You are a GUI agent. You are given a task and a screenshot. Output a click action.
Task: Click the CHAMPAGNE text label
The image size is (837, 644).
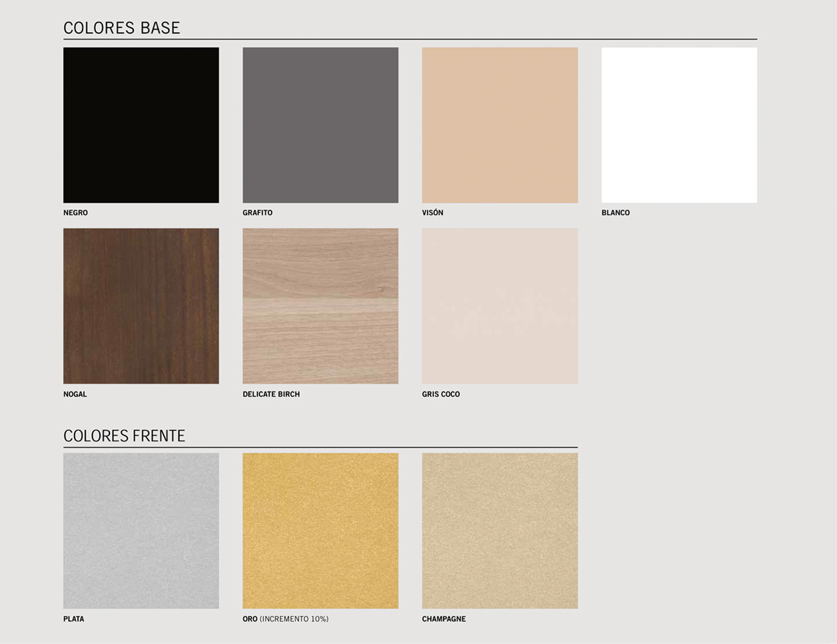[x=444, y=619]
